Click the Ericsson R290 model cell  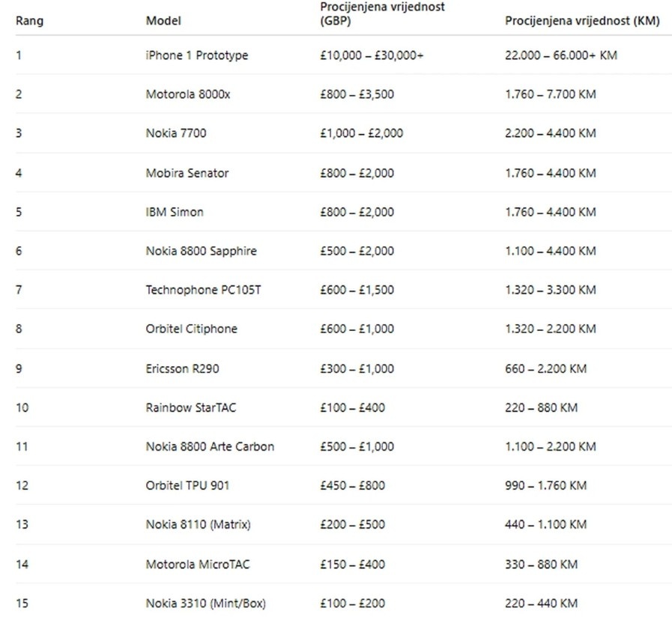182,368
